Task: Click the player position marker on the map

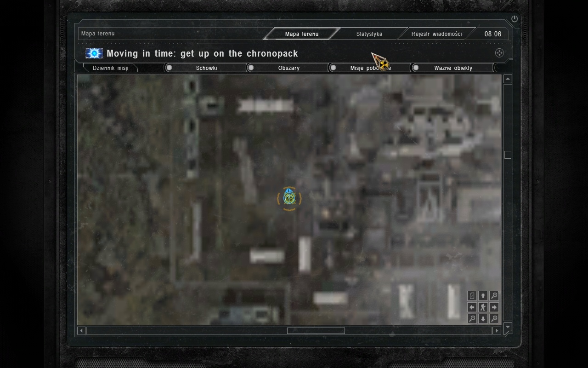Action: coord(289,198)
